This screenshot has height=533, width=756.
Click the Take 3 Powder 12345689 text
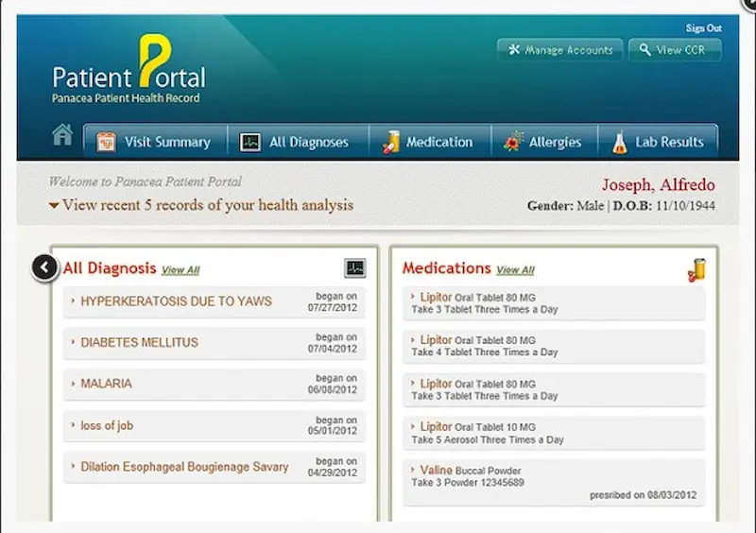pos(468,482)
